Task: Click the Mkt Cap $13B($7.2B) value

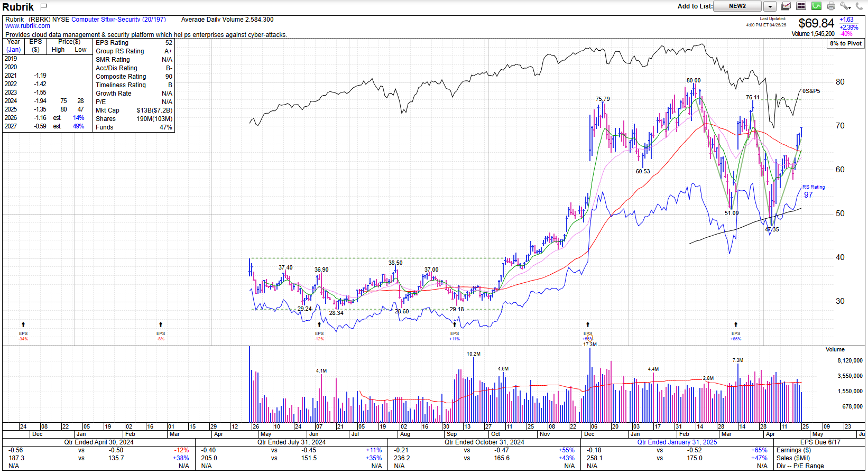Action: pos(154,110)
